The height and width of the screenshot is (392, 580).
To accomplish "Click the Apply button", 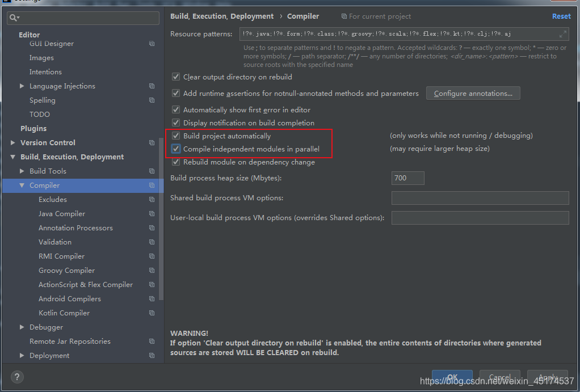I will [x=548, y=377].
